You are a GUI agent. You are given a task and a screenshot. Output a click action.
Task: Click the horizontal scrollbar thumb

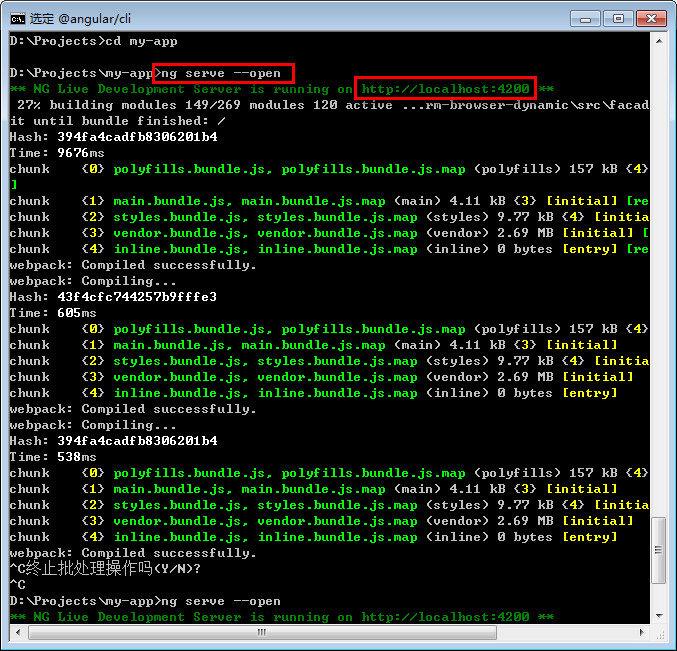[260, 632]
